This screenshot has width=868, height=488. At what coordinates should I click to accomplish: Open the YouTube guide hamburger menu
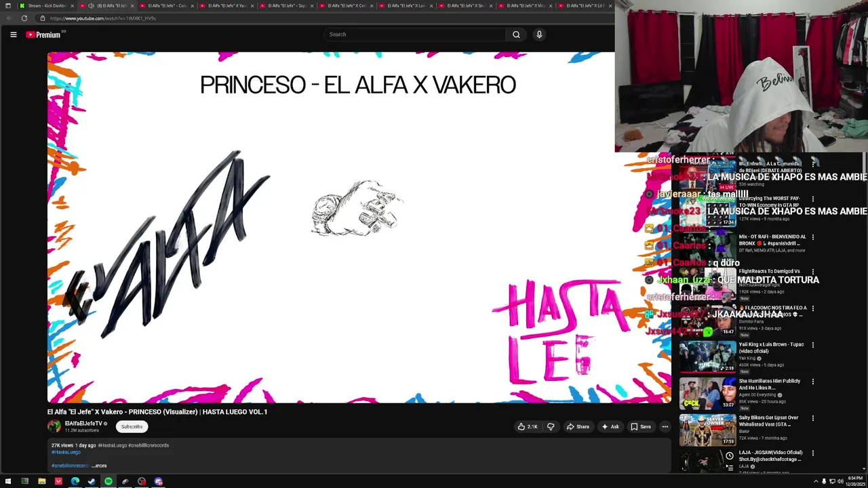pyautogui.click(x=13, y=35)
